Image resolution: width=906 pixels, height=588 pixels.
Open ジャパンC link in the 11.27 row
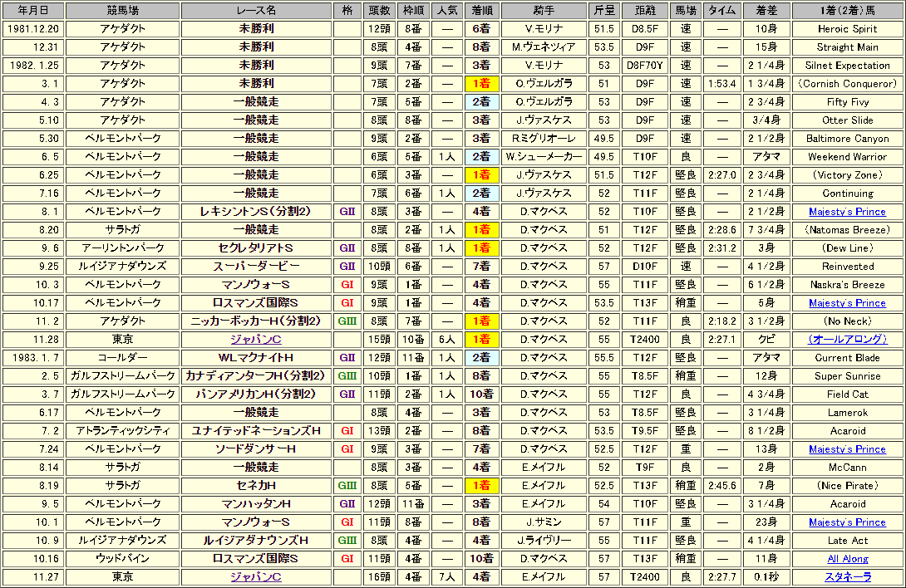pyautogui.click(x=256, y=577)
